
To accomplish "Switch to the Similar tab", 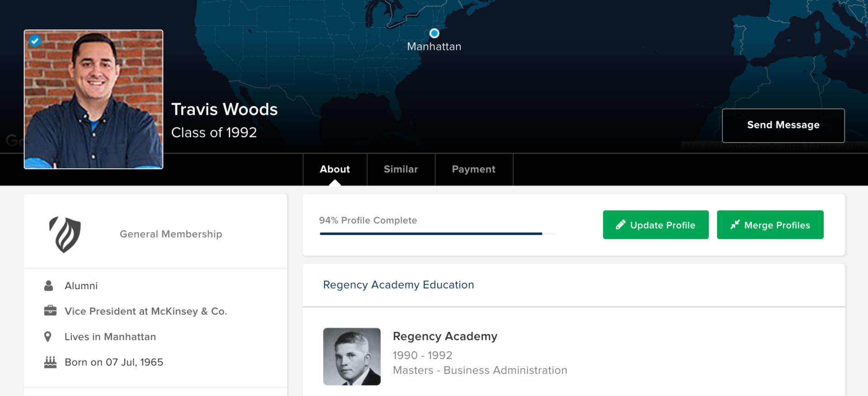I will click(401, 169).
